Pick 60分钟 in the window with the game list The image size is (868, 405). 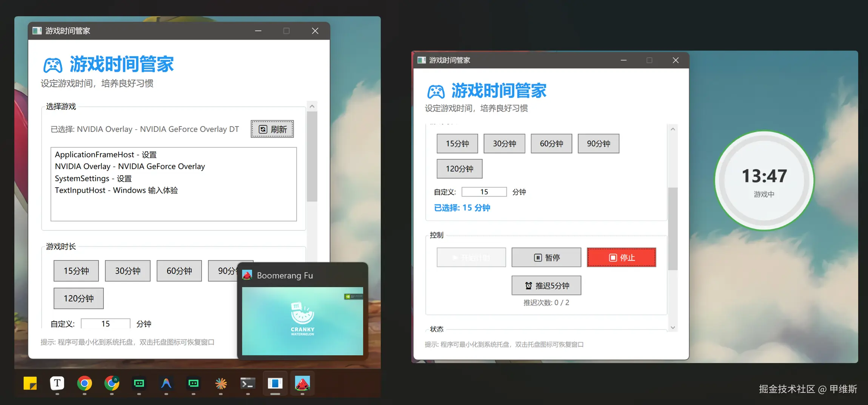coord(179,271)
